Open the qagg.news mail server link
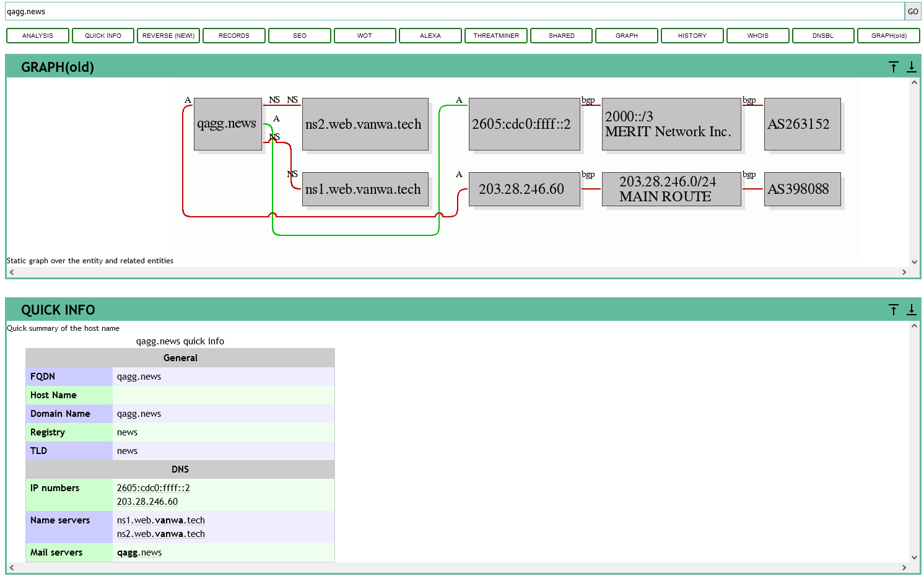This screenshot has width=924, height=576. (x=139, y=552)
